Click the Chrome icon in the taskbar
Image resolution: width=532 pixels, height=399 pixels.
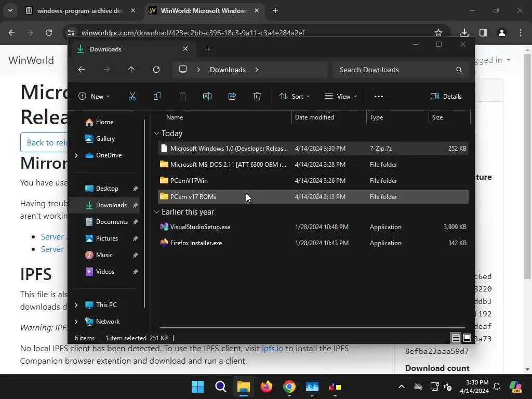tap(289, 387)
